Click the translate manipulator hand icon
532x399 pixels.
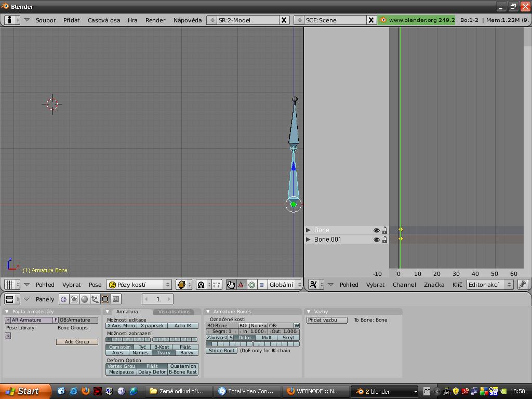(231, 285)
